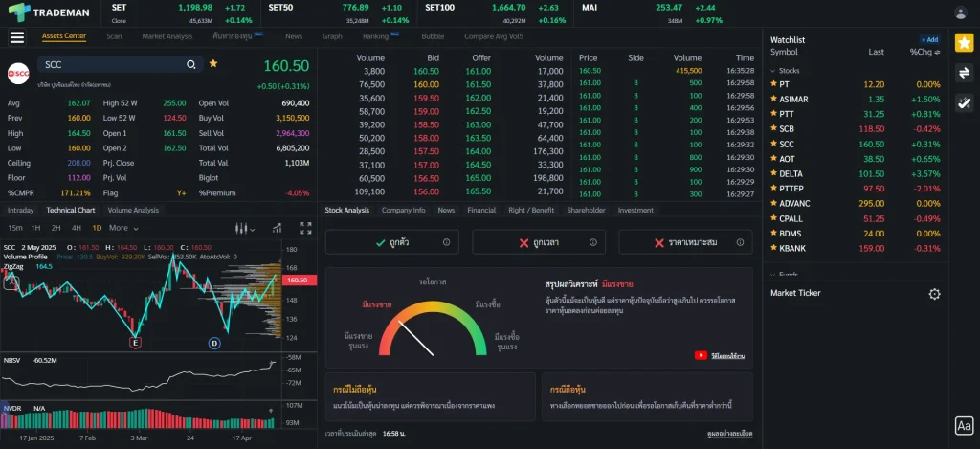
Task: Open the candlestick chart type dropdown
Action: pyautogui.click(x=245, y=228)
